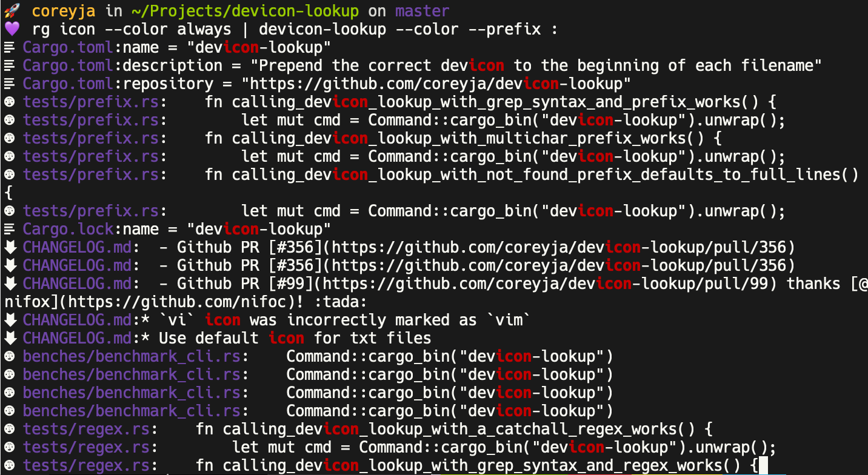Click the coreyja username in prompt
Image resolution: width=868 pixels, height=475 pixels.
[x=64, y=11]
